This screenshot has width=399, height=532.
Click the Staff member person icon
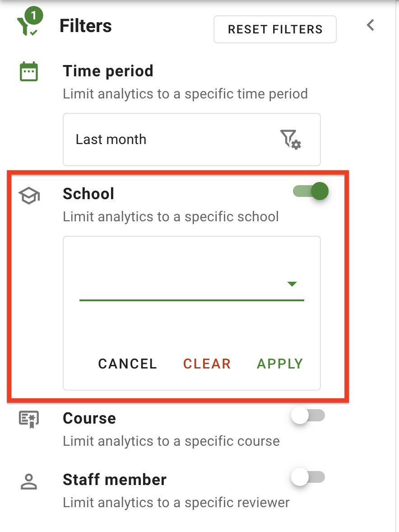(x=28, y=481)
